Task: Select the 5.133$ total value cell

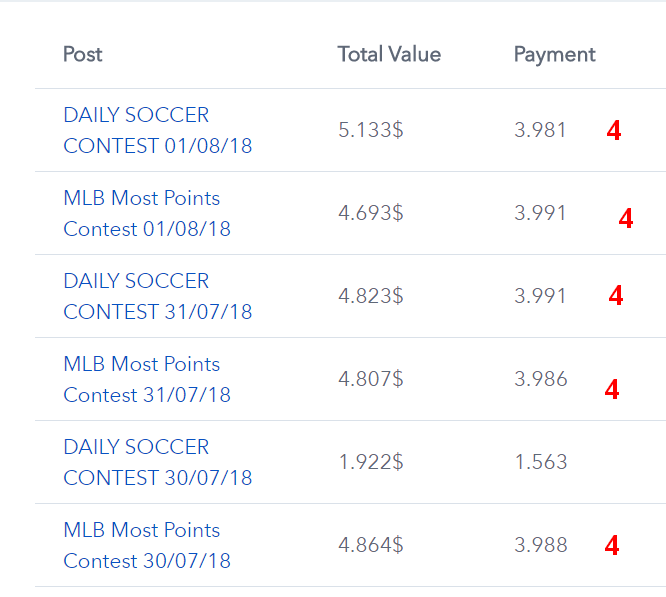Action: tap(371, 130)
